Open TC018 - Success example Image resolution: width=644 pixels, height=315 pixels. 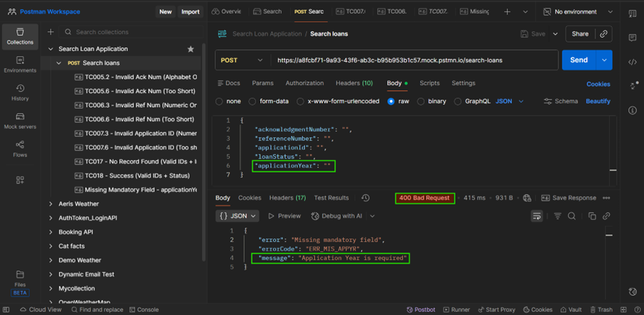[x=132, y=176]
